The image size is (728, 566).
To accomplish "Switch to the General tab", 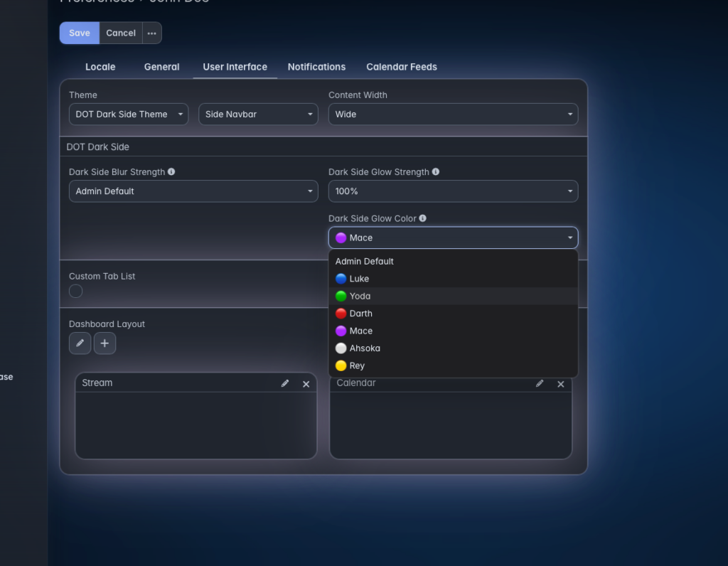I will tap(161, 67).
